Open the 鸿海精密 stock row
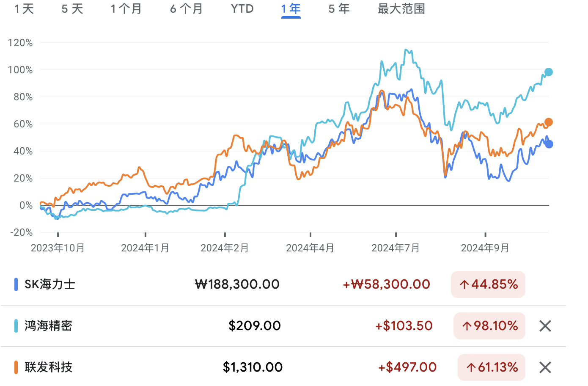Viewport: 588px width, 386px height. point(283,326)
